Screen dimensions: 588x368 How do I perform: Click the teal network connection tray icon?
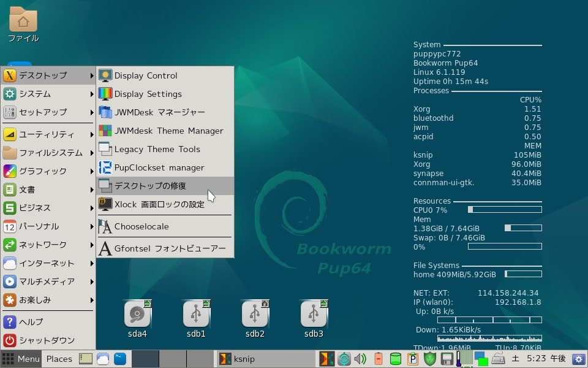tap(344, 359)
